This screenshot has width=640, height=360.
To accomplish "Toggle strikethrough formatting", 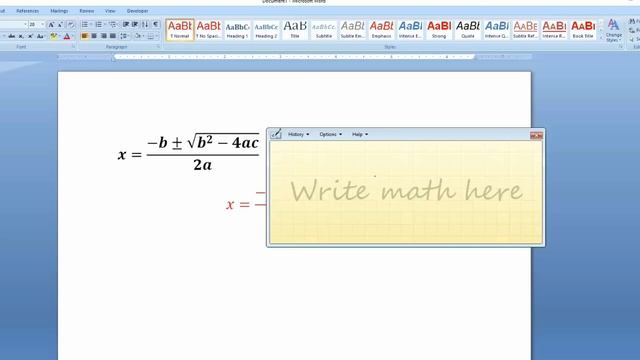I will (x=11, y=36).
